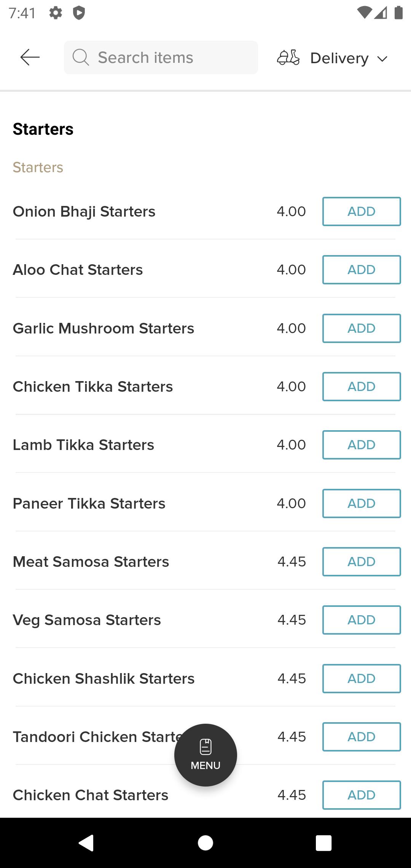Viewport: 411px width, 868px height.
Task: Open the Chicken Shashlik Starters item
Action: click(104, 678)
